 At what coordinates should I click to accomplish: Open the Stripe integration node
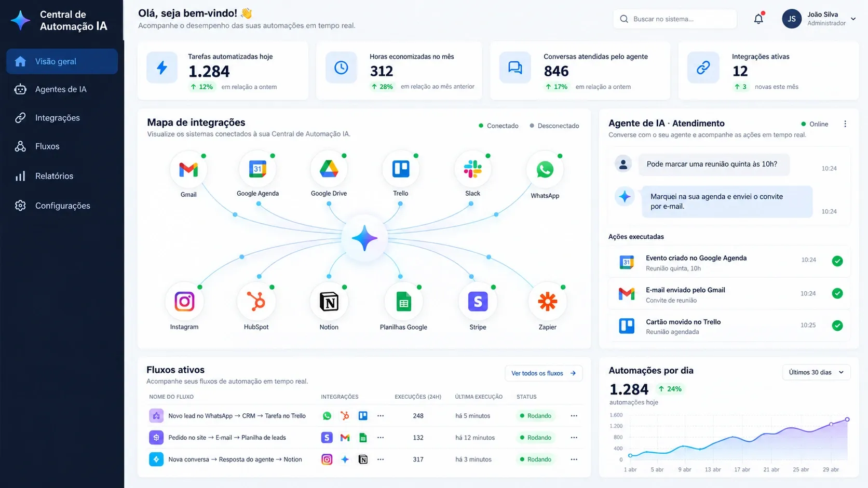(478, 301)
